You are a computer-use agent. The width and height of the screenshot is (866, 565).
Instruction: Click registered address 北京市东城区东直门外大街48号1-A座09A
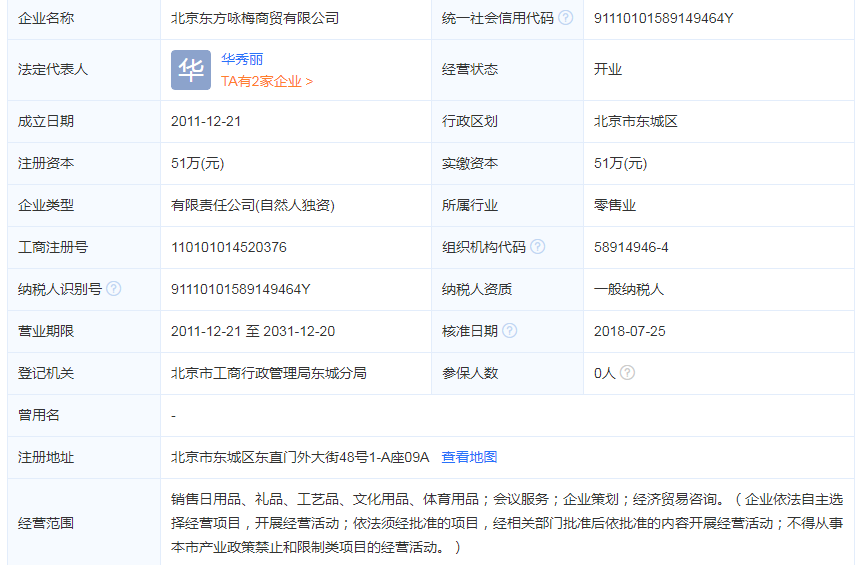click(x=300, y=457)
